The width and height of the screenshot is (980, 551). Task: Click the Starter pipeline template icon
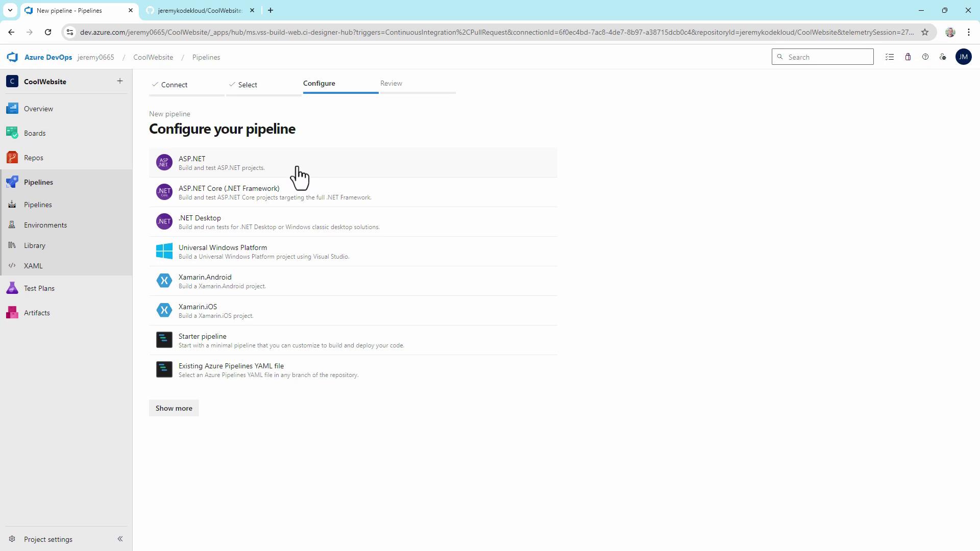pos(164,340)
